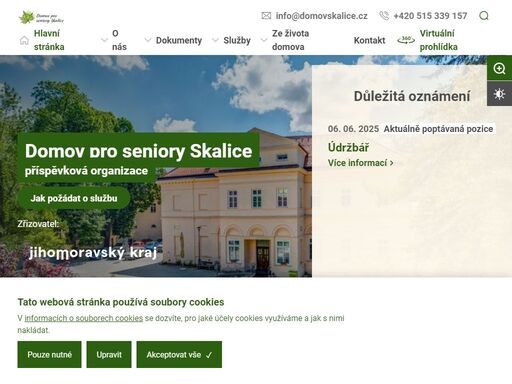Click the Důležitá oznámení heading
Image resolution: width=512 pixels, height=384 pixels.
click(412, 96)
